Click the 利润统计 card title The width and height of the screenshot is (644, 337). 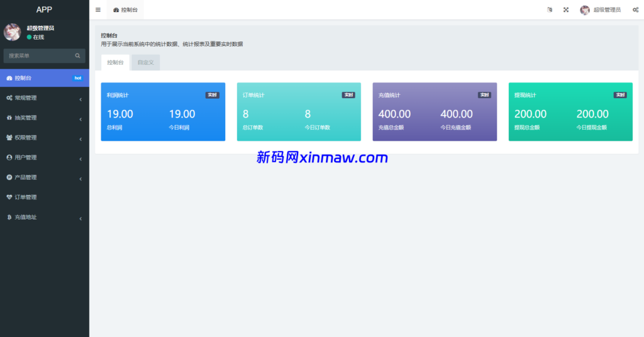click(118, 95)
